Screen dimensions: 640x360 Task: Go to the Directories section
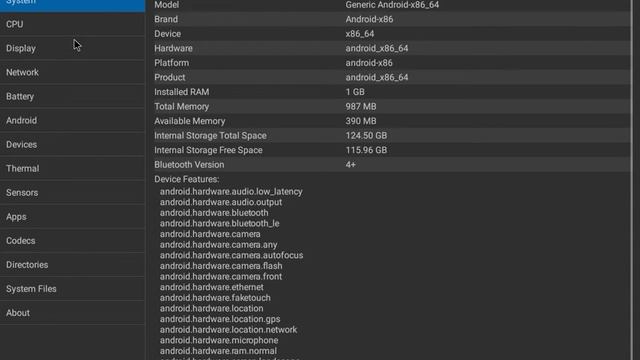point(72,265)
